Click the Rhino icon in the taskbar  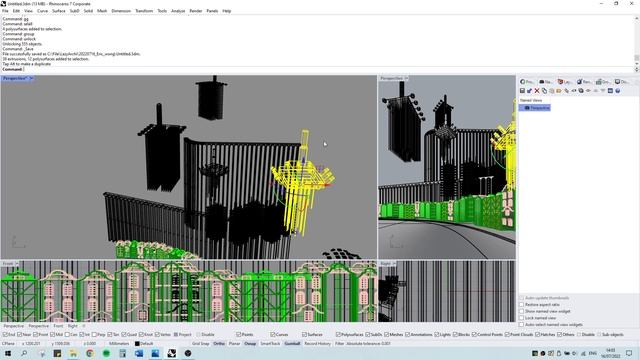pos(171,353)
